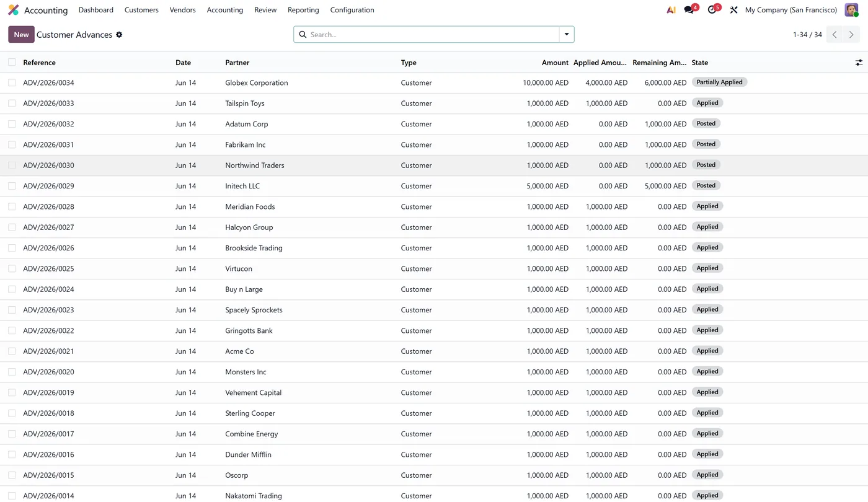The height and width of the screenshot is (502, 868).
Task: Open the user avatar menu
Action: click(851, 10)
